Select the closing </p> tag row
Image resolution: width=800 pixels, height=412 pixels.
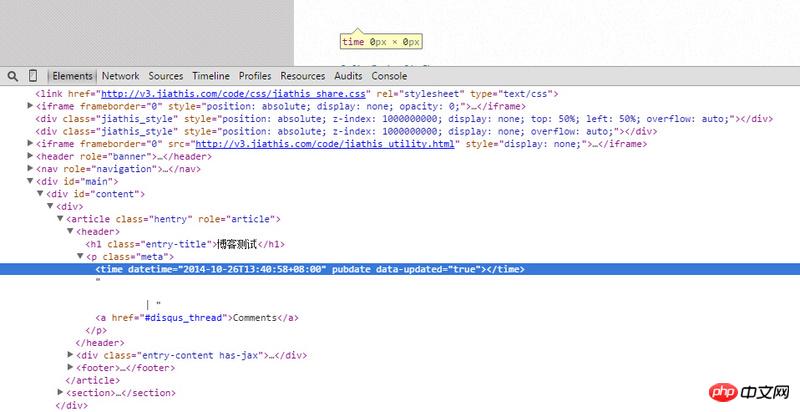point(96,330)
